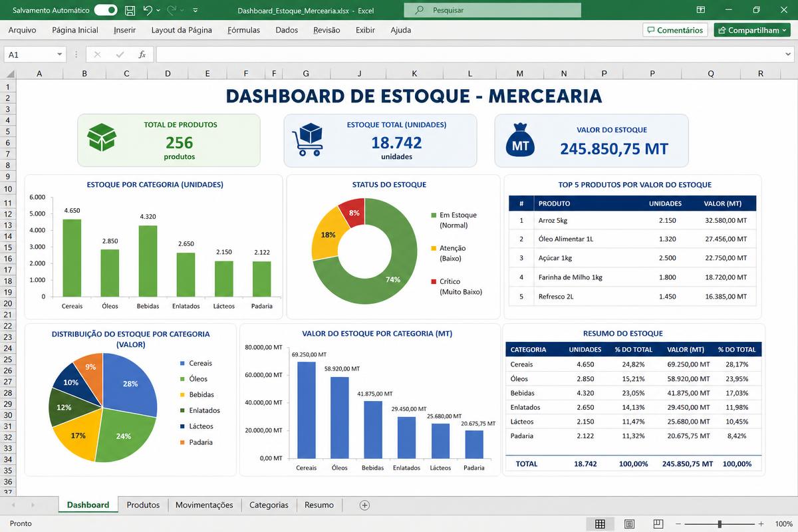Click the Bebidas row '23,05%' cell

pos(633,393)
